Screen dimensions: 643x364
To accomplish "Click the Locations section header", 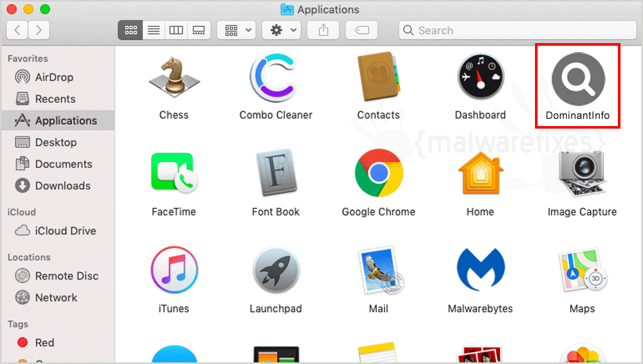I will [29, 257].
